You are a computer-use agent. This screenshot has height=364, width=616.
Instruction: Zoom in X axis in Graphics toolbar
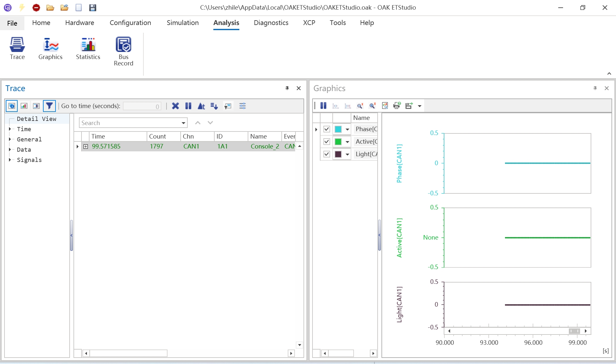tap(372, 106)
